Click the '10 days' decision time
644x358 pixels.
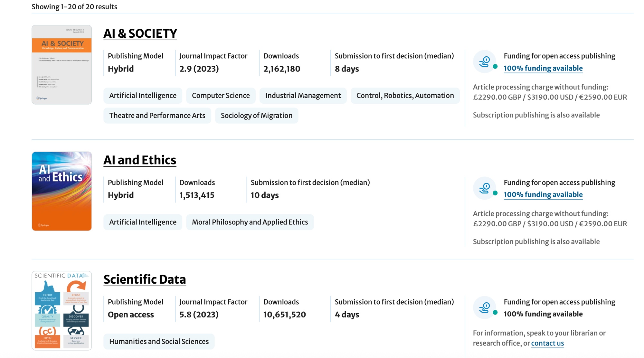265,195
